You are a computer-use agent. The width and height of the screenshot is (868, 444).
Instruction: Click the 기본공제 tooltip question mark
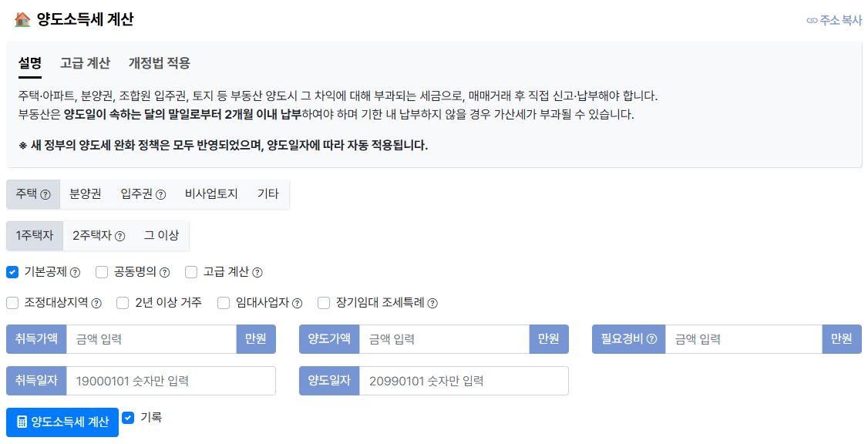coord(76,273)
